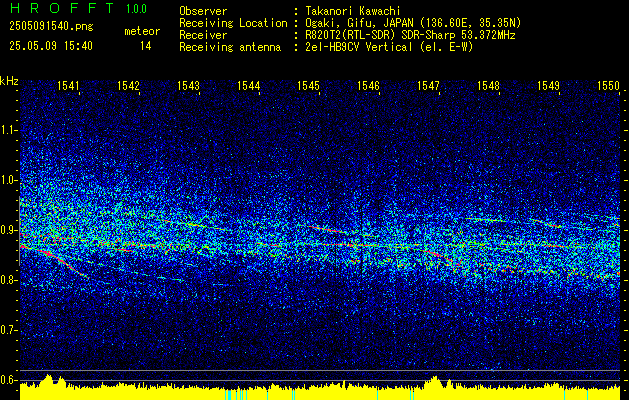Click the 1549 time axis marker
The width and height of the screenshot is (629, 400).
tap(548, 85)
